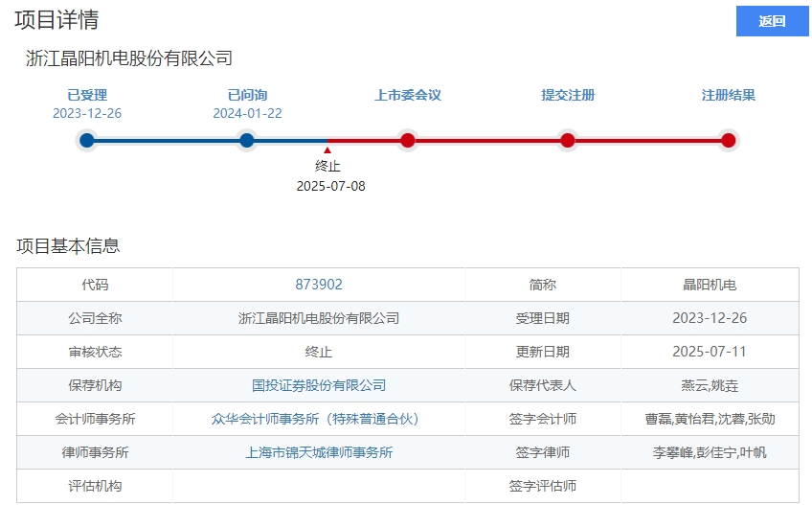Select the 上市委会议 red stage dot
Viewport: 812px width, 505px height.
tap(408, 140)
